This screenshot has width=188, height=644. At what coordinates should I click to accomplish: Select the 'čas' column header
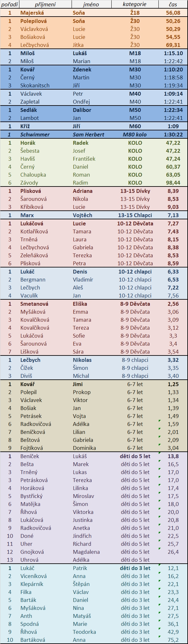(x=173, y=4)
